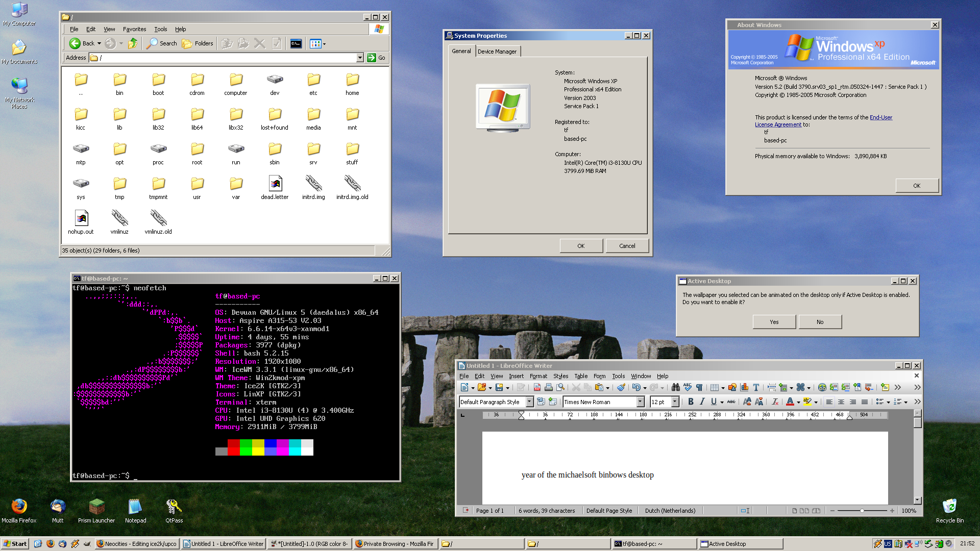The height and width of the screenshot is (551, 980).
Task: Click the Start button on taskbar
Action: 15,544
